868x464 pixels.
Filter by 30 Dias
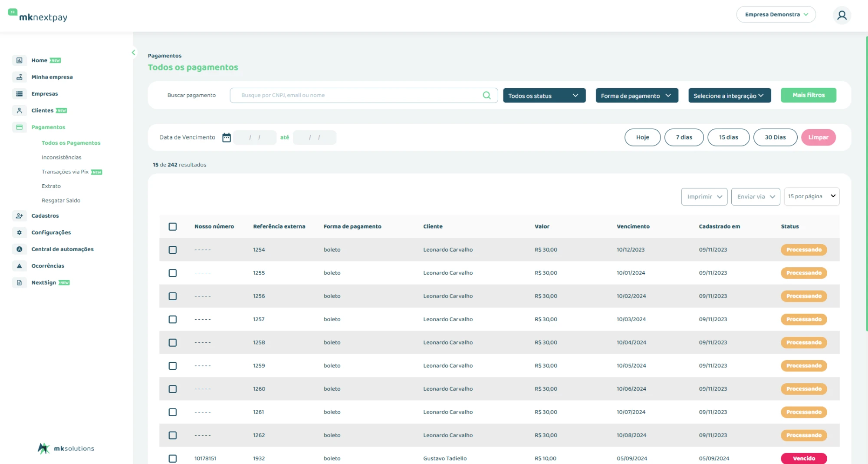[x=775, y=137]
